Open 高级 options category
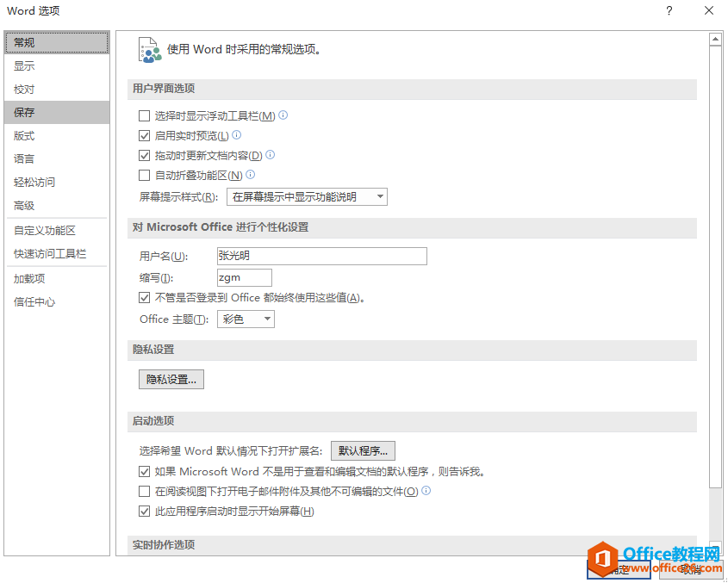 57,205
